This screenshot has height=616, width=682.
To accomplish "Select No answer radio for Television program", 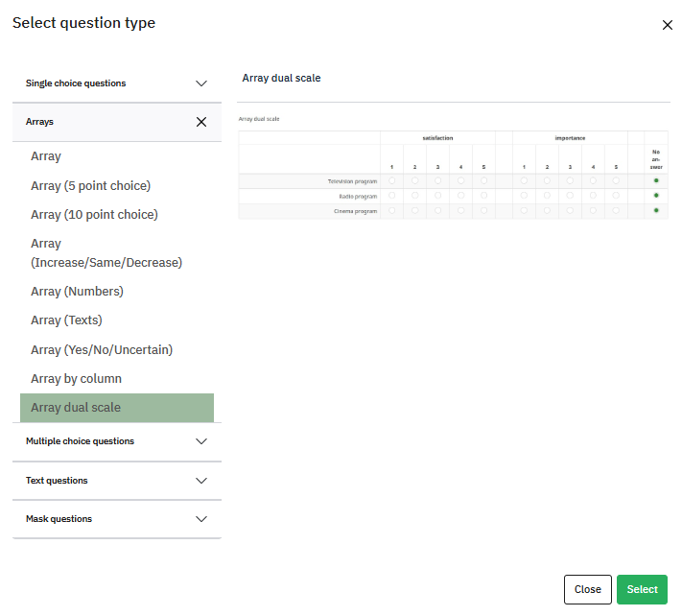I will pyautogui.click(x=656, y=180).
